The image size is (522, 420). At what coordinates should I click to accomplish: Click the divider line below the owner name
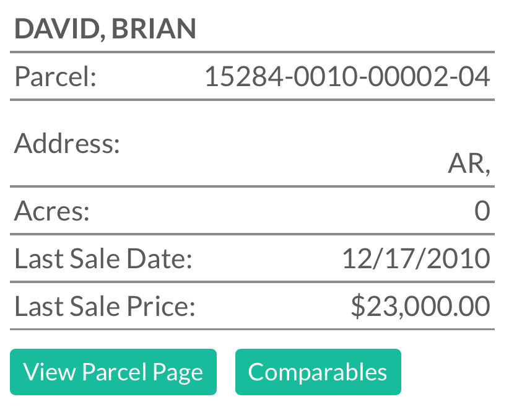pos(252,52)
